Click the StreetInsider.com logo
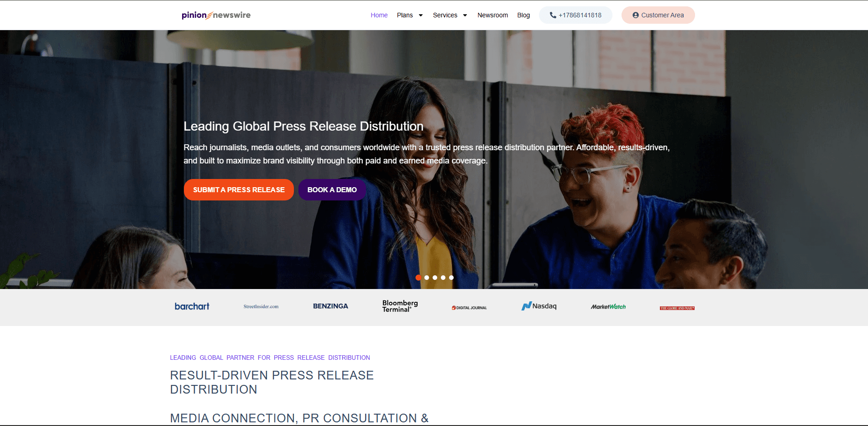 pos(261,306)
